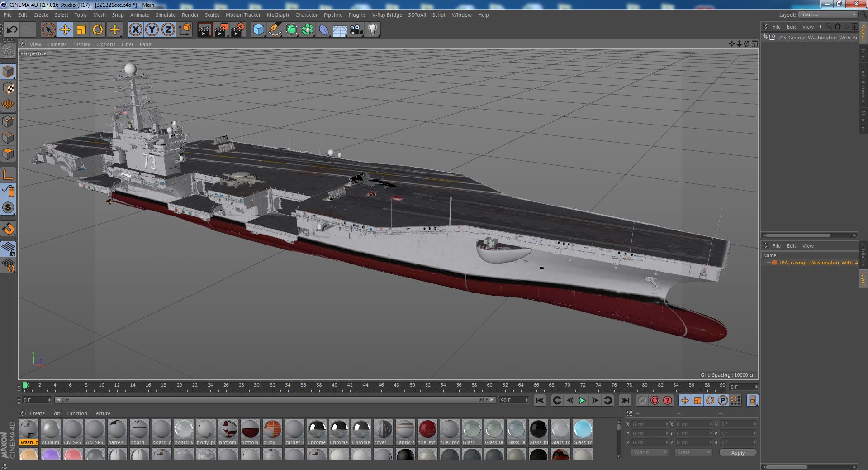Click material manager scroll down arrow
868x470 pixels.
[x=618, y=456]
